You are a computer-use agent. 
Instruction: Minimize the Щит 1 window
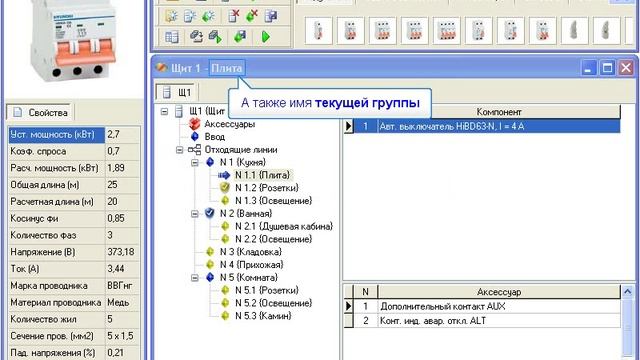tap(588, 68)
